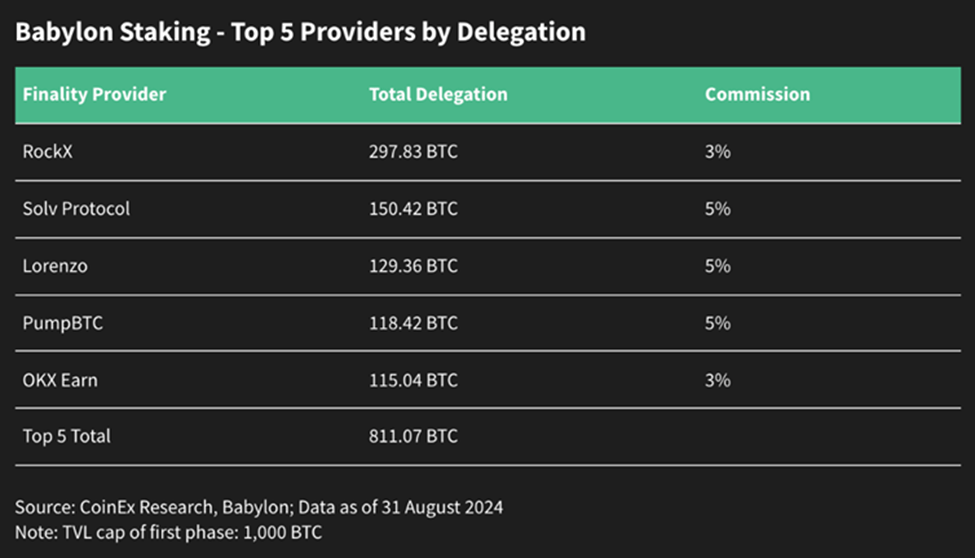Click the 115.04 BTC delegation value
This screenshot has height=558, width=975.
(x=413, y=380)
